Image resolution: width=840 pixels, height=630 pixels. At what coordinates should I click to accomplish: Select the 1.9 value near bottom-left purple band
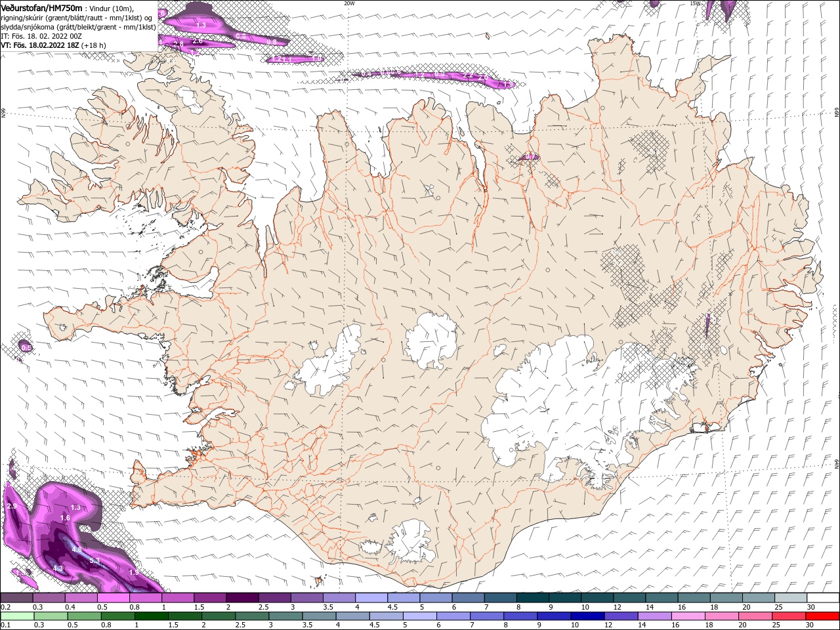(134, 572)
